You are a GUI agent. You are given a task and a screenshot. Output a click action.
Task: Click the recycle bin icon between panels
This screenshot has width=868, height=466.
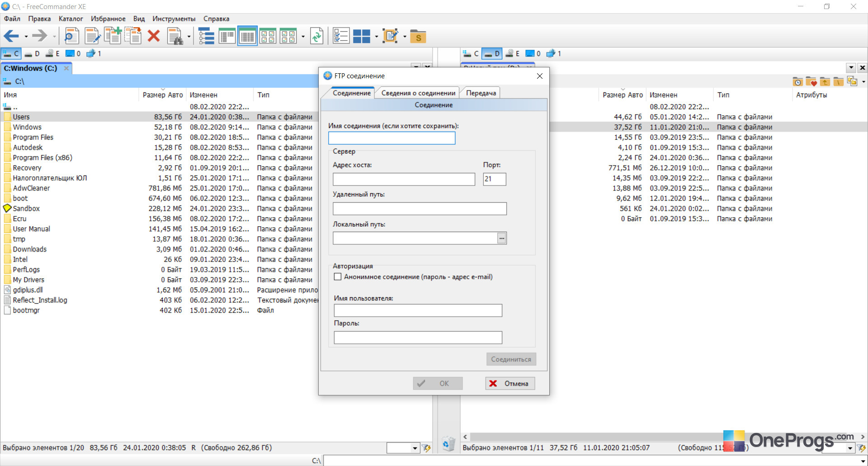448,443
